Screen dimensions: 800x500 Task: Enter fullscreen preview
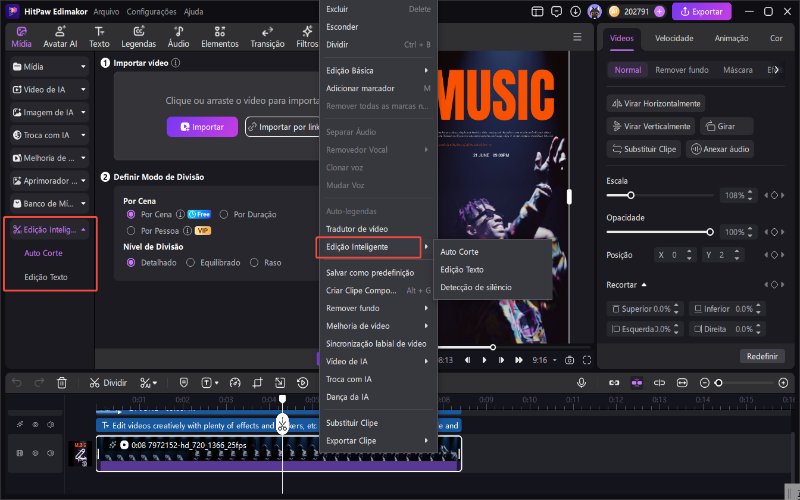click(587, 360)
